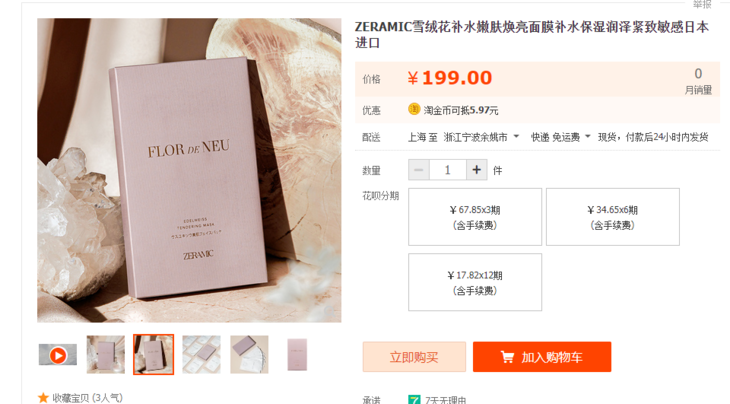Click the minus icon to decrease quantity
Image resolution: width=730 pixels, height=404 pixels.
(419, 170)
